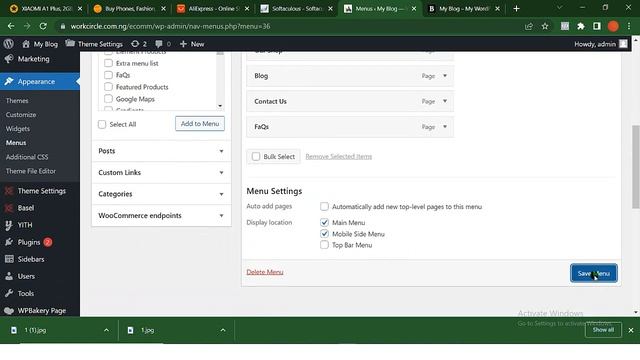Open Theme Settings in the admin bar

coord(94,44)
